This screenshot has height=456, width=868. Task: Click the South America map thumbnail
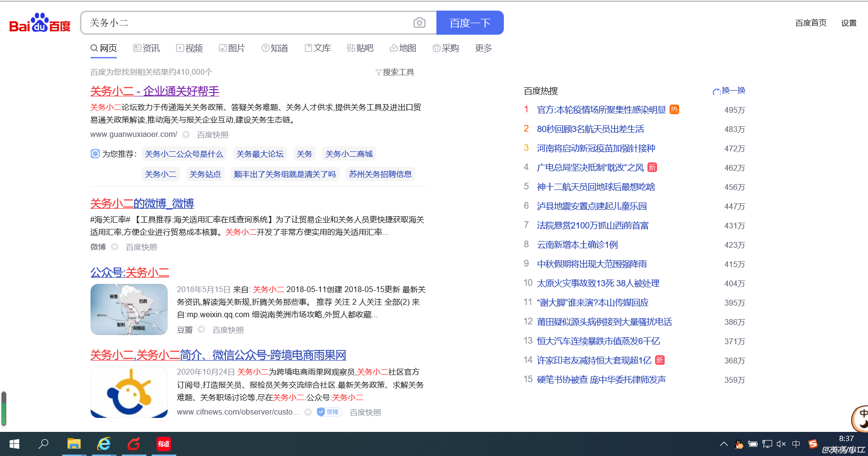129,309
